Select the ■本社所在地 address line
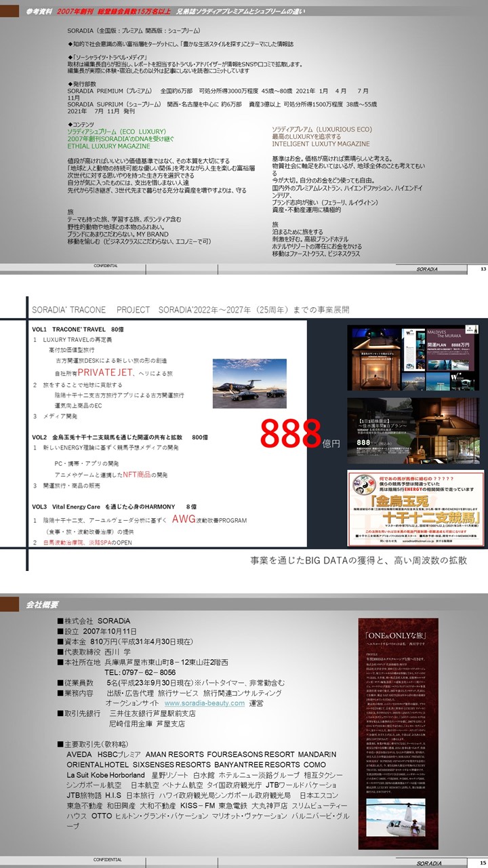 tap(142, 663)
